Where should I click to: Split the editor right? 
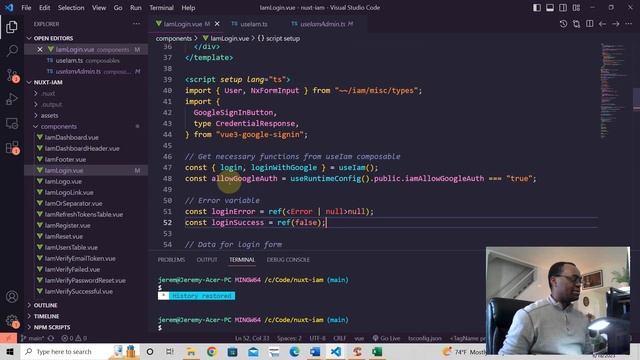click(589, 24)
